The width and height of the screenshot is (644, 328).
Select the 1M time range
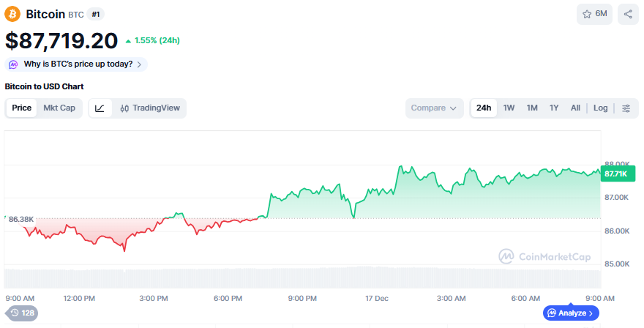pos(532,108)
